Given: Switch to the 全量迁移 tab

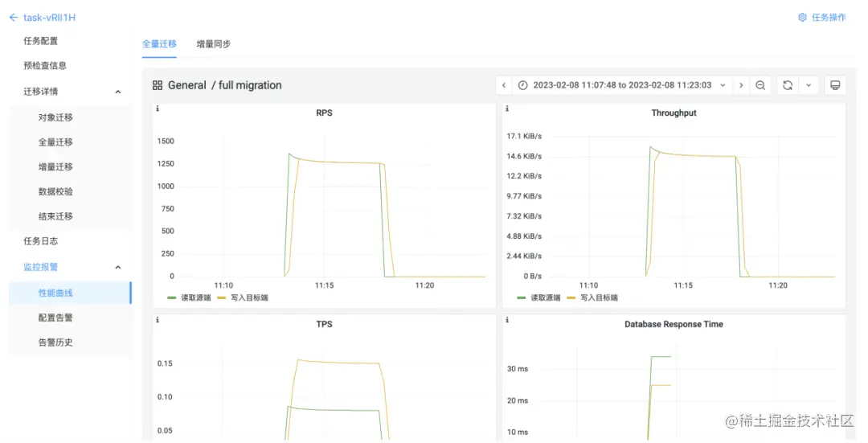Looking at the screenshot, I should [159, 43].
